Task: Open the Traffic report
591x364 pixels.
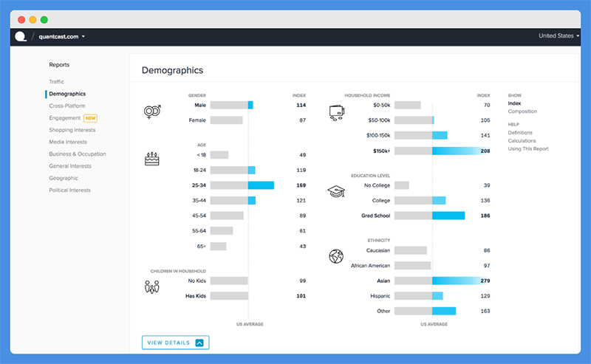Action: [57, 81]
